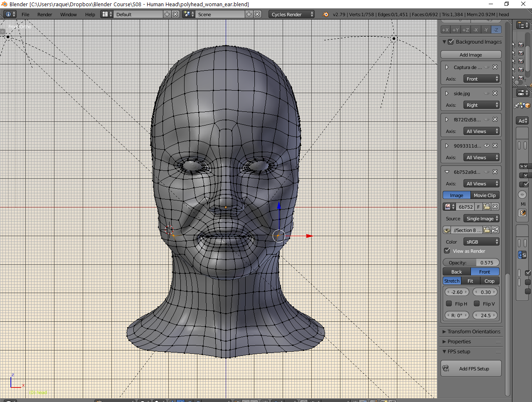This screenshot has width=532, height=402.
Task: Remove the side.jpg background image
Action: pyautogui.click(x=495, y=93)
